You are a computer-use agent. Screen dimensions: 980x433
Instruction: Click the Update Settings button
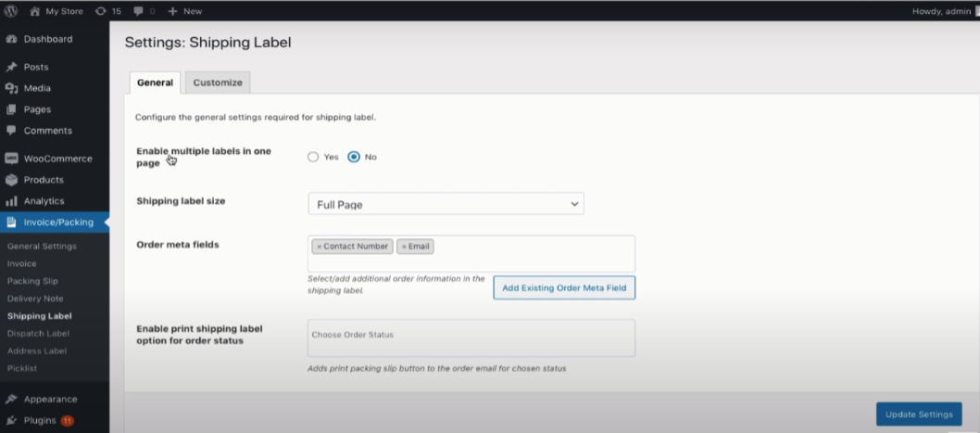coord(919,414)
